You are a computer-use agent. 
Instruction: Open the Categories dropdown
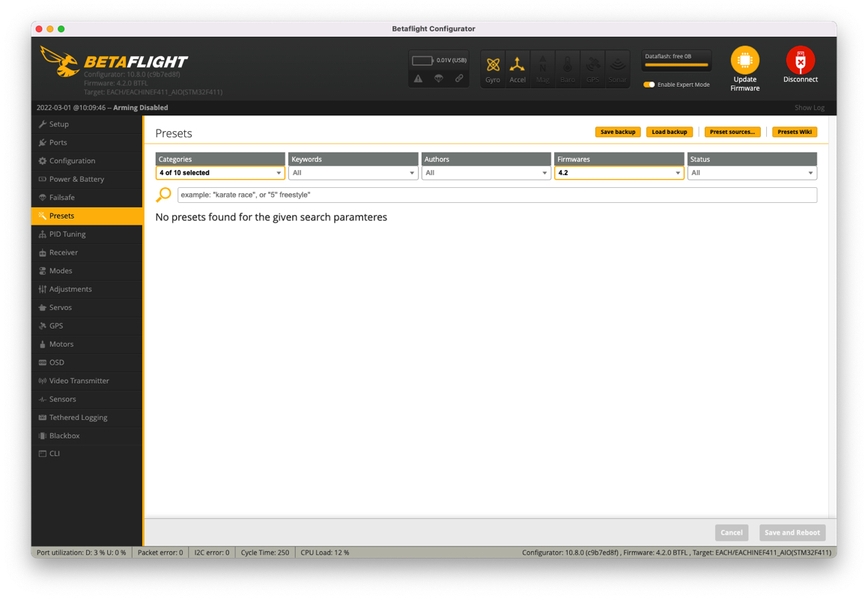[x=220, y=173]
